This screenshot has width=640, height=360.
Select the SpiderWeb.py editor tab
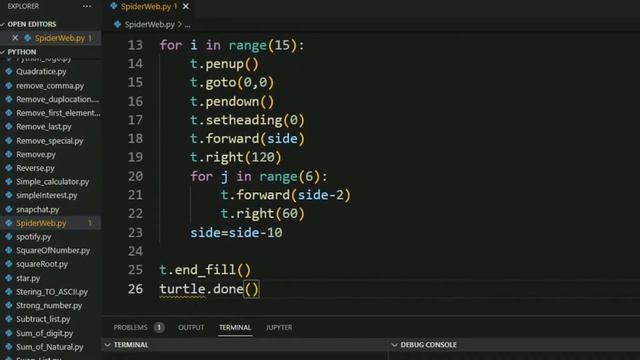coord(149,6)
